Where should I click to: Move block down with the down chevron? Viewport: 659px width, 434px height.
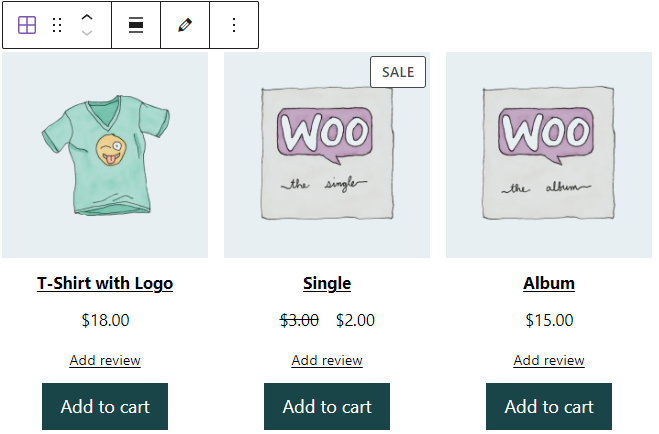point(87,33)
